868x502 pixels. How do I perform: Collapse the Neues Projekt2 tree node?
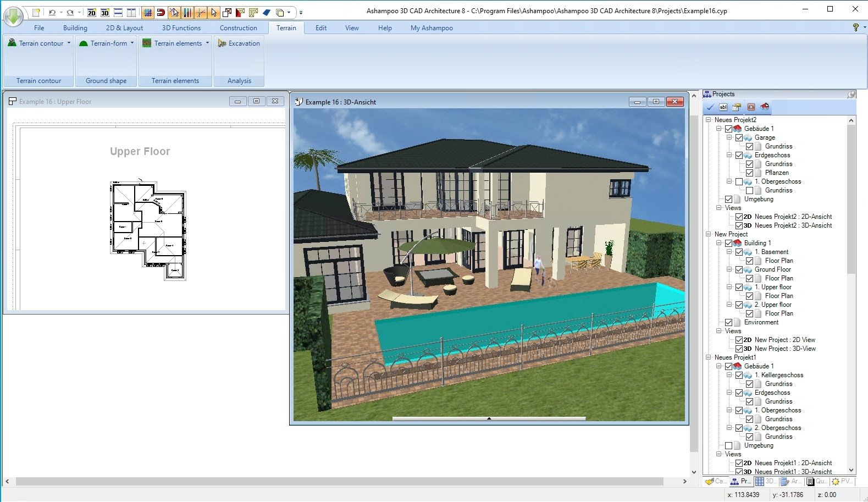click(x=709, y=119)
